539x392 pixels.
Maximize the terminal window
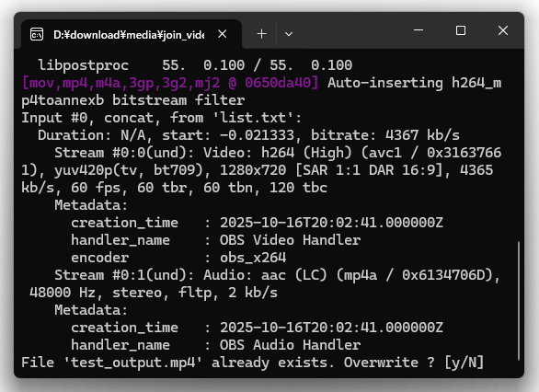tap(461, 30)
